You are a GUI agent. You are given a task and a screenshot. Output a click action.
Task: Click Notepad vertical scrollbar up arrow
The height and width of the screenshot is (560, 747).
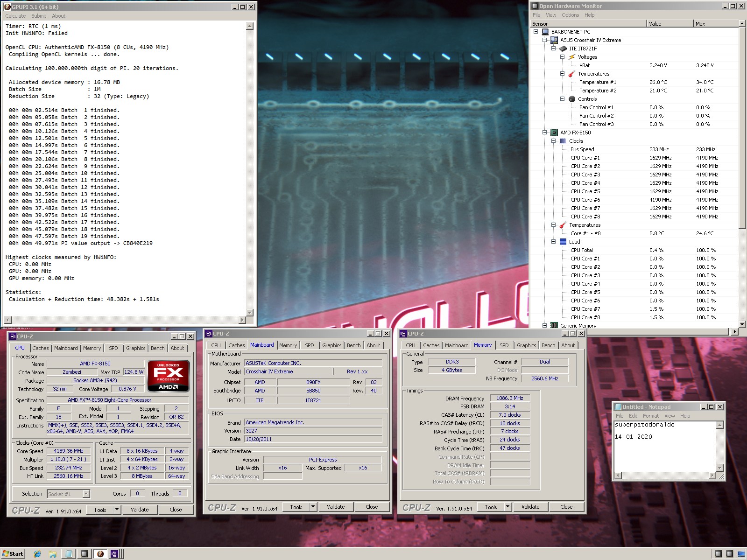point(719,425)
